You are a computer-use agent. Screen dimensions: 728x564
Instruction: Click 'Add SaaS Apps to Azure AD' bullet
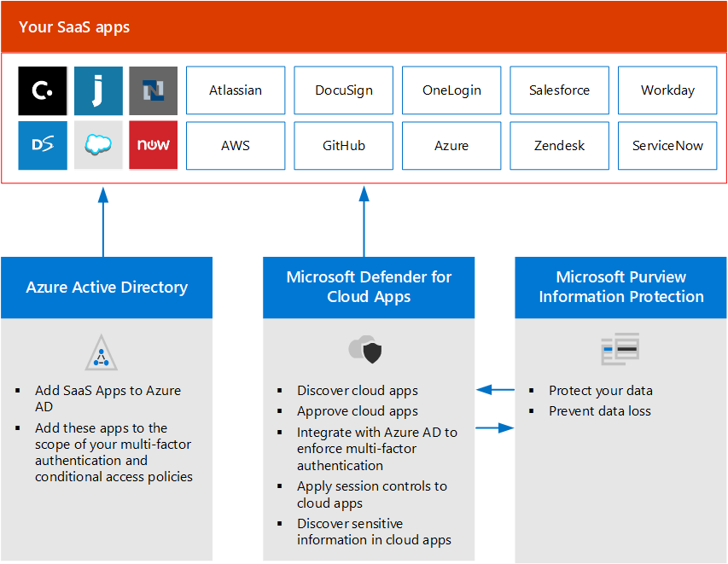(x=108, y=398)
